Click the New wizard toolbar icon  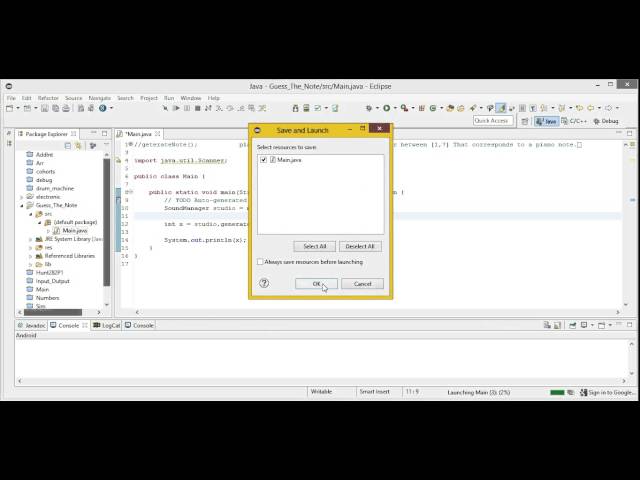(x=9, y=108)
